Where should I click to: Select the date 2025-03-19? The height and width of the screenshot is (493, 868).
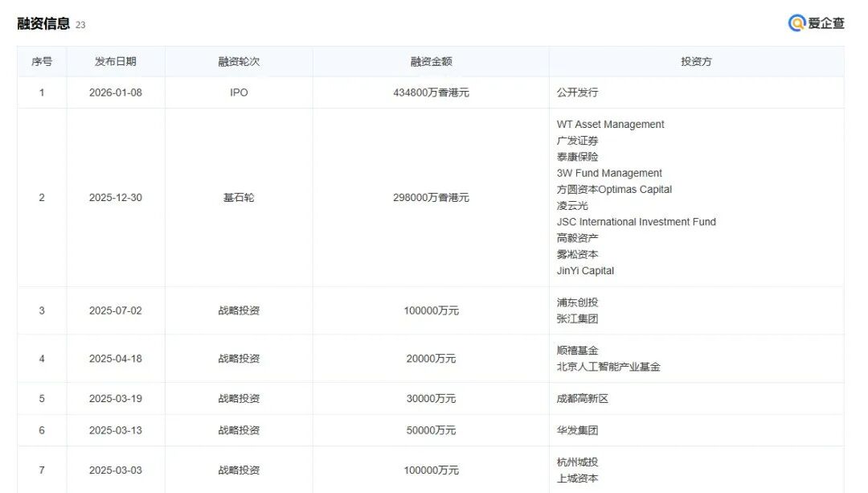click(x=115, y=399)
